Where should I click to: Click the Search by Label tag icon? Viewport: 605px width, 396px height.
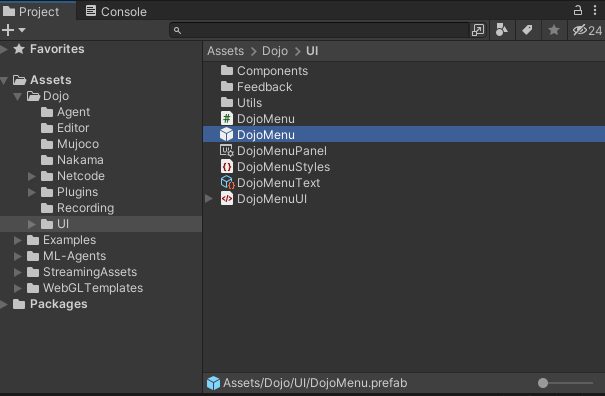527,30
